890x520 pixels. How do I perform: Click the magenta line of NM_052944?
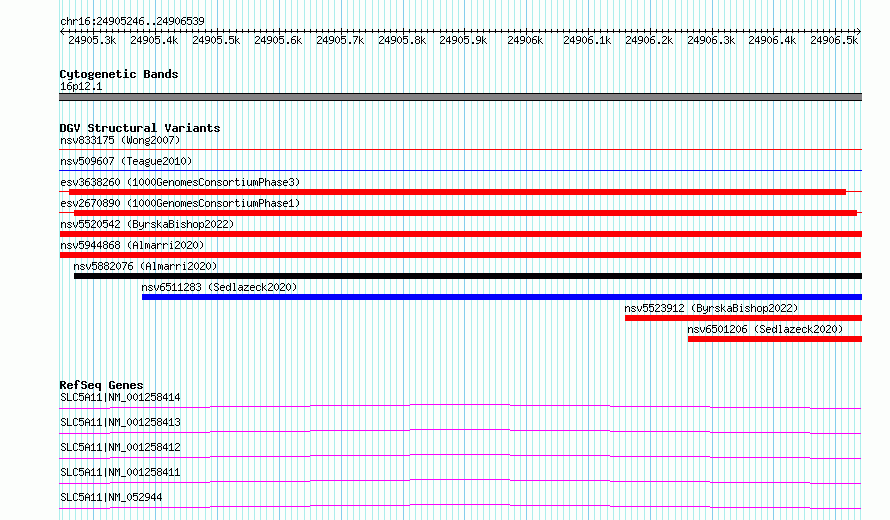click(x=460, y=506)
